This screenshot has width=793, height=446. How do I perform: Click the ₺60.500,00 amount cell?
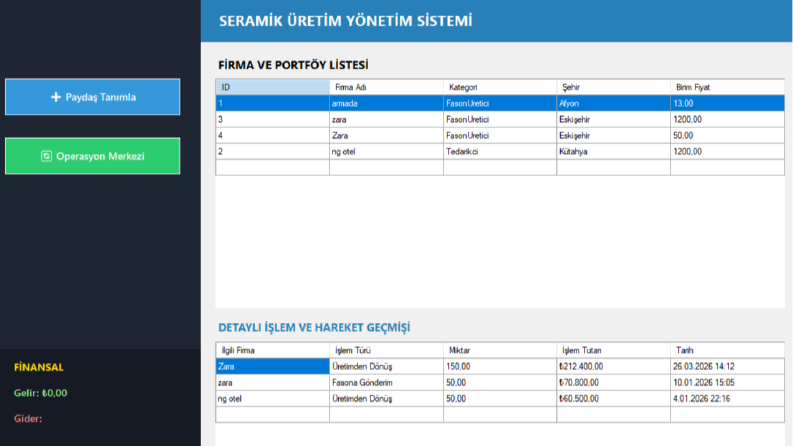(613, 398)
